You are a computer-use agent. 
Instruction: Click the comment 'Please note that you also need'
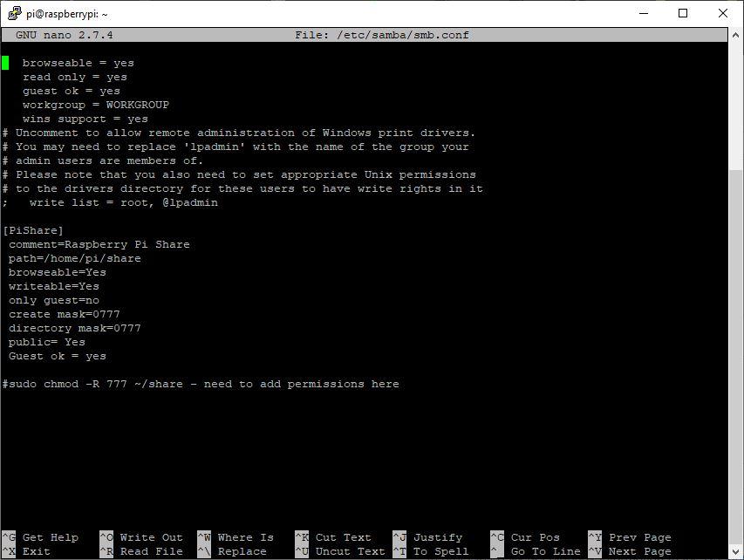pos(239,174)
